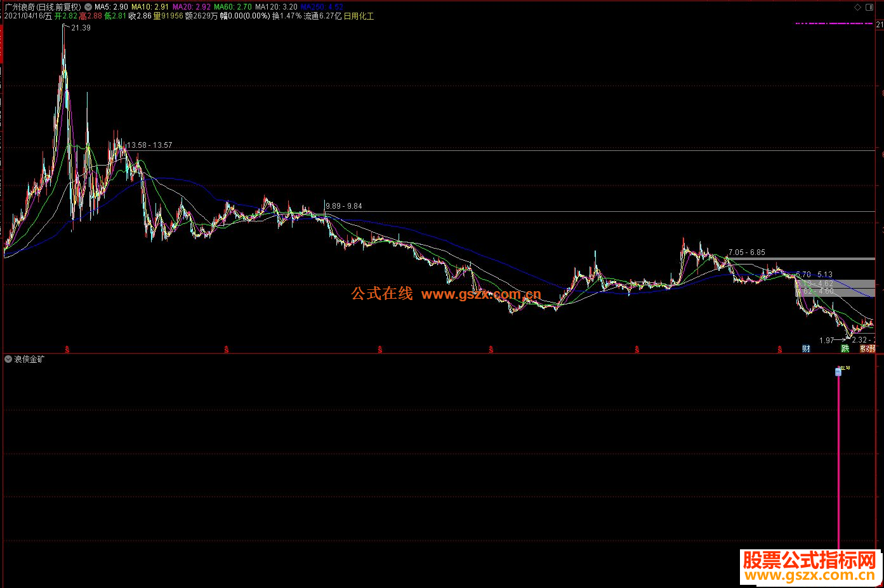Screen dimensions: 884x588
Task: Click the 1.97 low price label
Action: (827, 341)
